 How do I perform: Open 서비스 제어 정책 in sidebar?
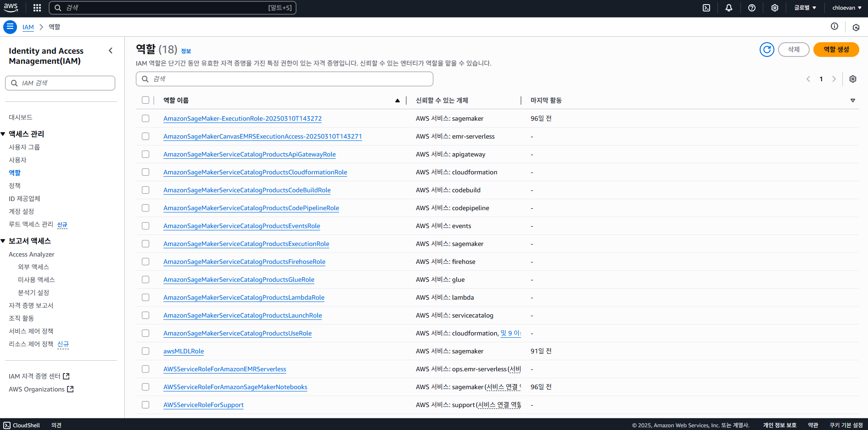click(31, 331)
